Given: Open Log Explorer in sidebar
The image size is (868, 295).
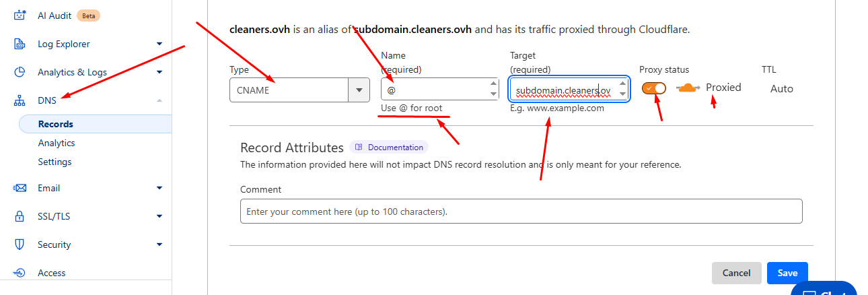Looking at the screenshot, I should [64, 44].
